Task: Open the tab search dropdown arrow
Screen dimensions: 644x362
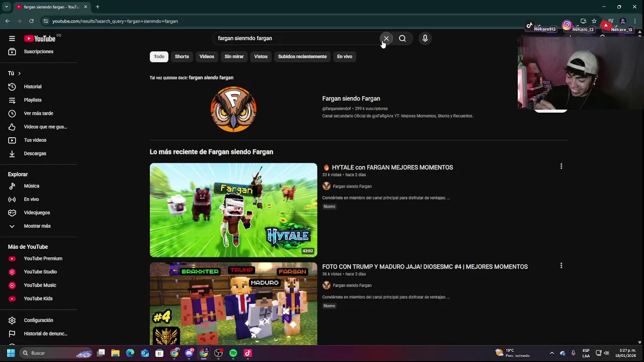Action: (x=7, y=7)
